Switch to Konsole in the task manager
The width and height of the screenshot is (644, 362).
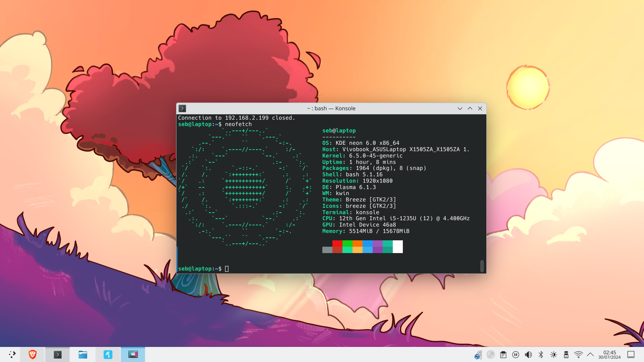point(58,355)
